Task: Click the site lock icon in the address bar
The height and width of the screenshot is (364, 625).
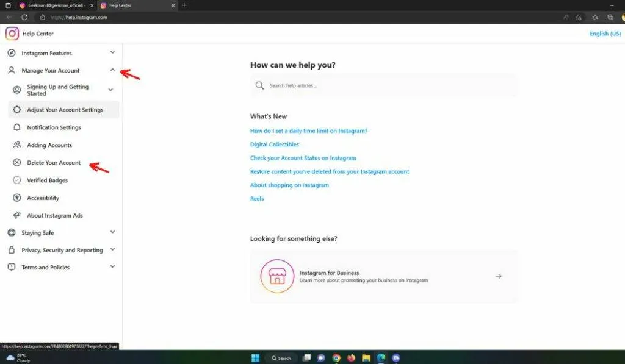Action: tap(43, 17)
